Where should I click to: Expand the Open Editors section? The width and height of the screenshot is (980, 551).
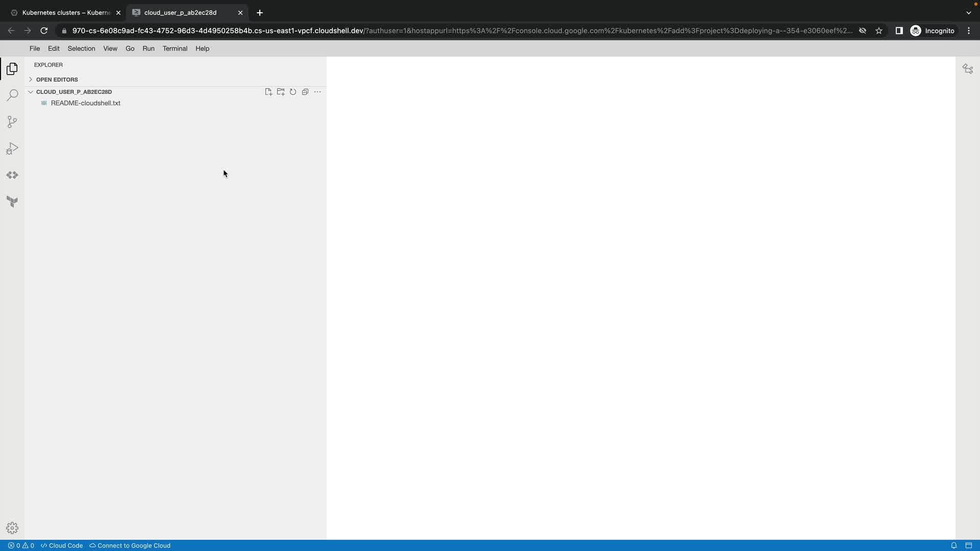57,80
